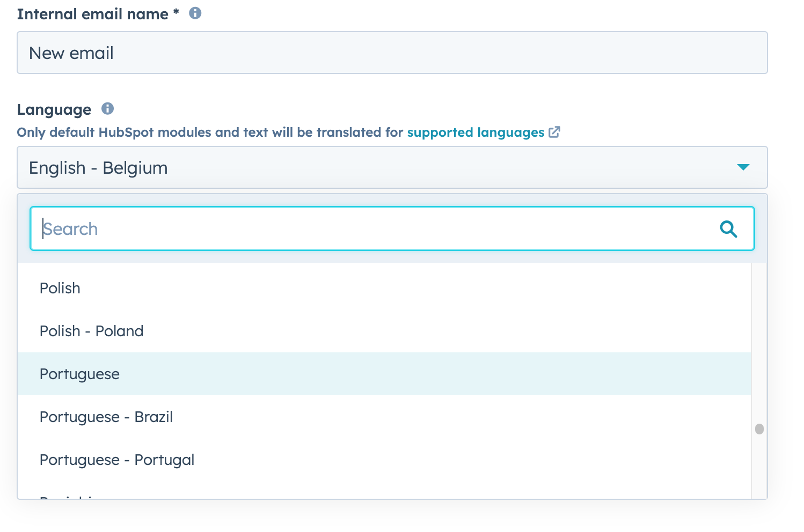
Task: Click the Language field info icon
Action: tap(108, 109)
